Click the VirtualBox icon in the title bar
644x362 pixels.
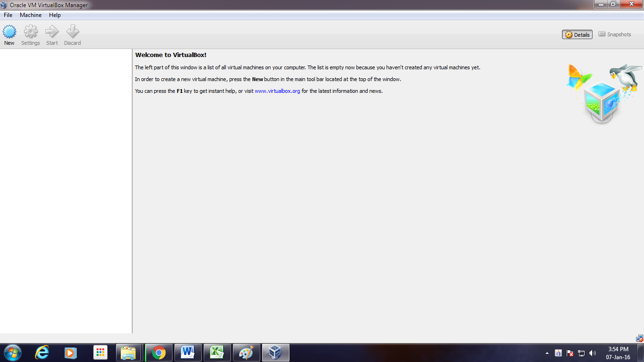4,5
